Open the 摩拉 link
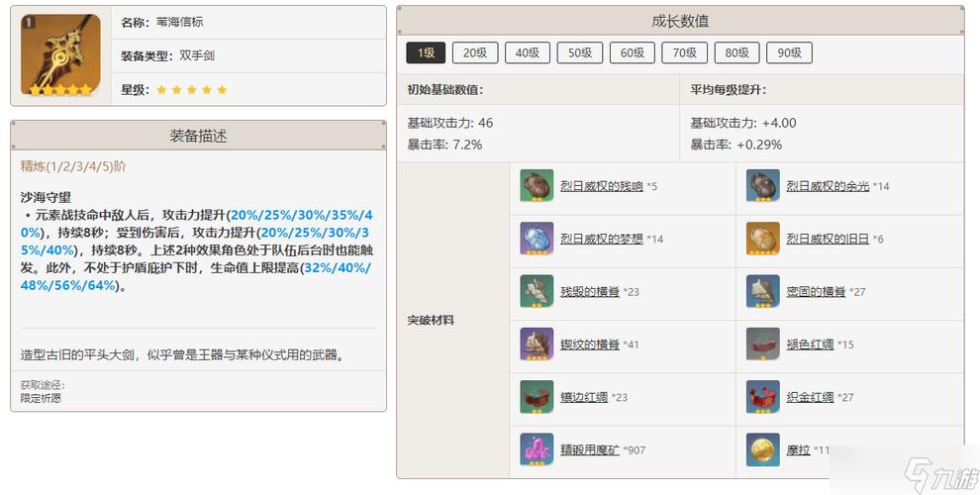980x495 pixels. [x=798, y=450]
